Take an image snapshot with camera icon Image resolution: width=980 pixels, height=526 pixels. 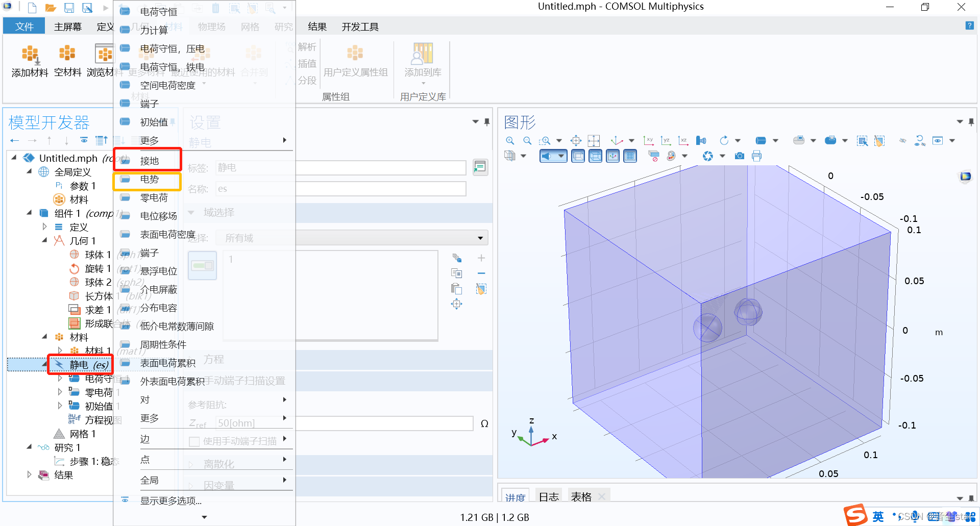tap(739, 156)
